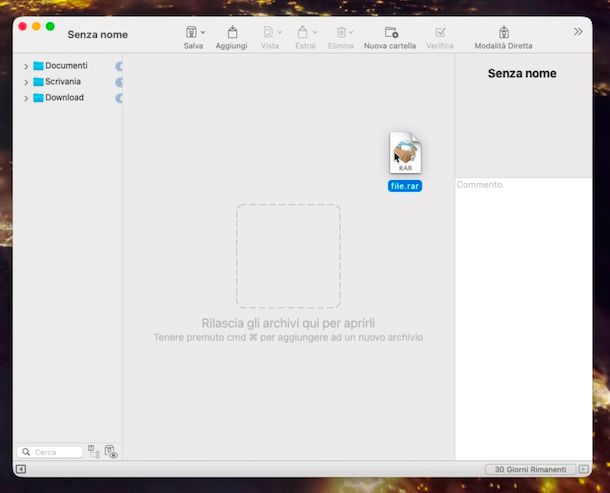Show more toolbar items via the overflow chevron
Image resolution: width=610 pixels, height=493 pixels.
click(x=578, y=32)
